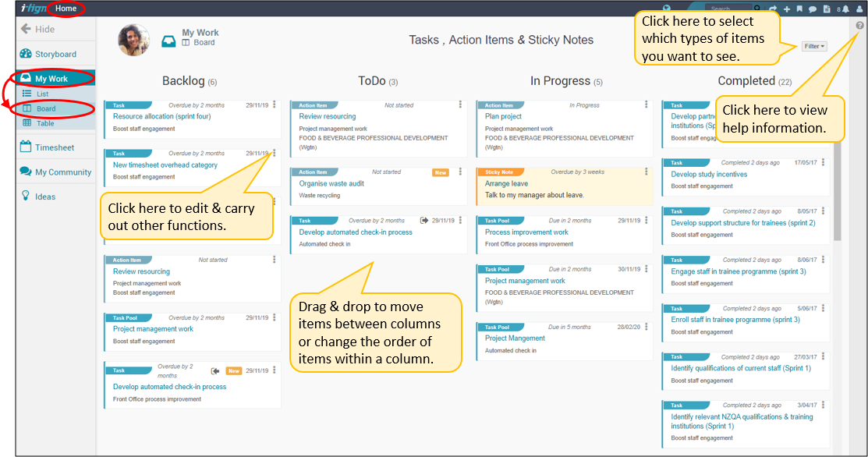Hide the left sidebar using Hide arrow
The image size is (868, 457).
[37, 29]
